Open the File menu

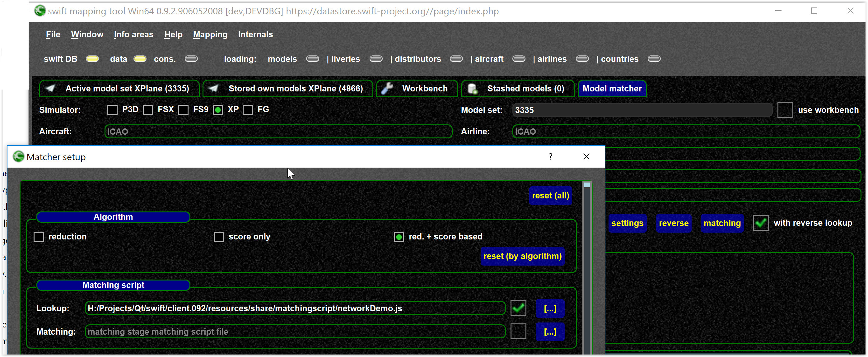pyautogui.click(x=53, y=34)
